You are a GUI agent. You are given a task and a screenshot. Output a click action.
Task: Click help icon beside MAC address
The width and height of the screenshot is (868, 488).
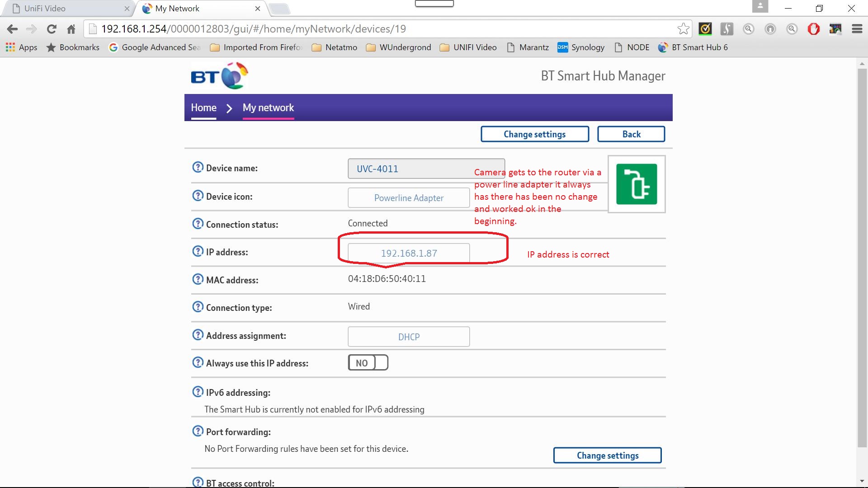pos(198,279)
